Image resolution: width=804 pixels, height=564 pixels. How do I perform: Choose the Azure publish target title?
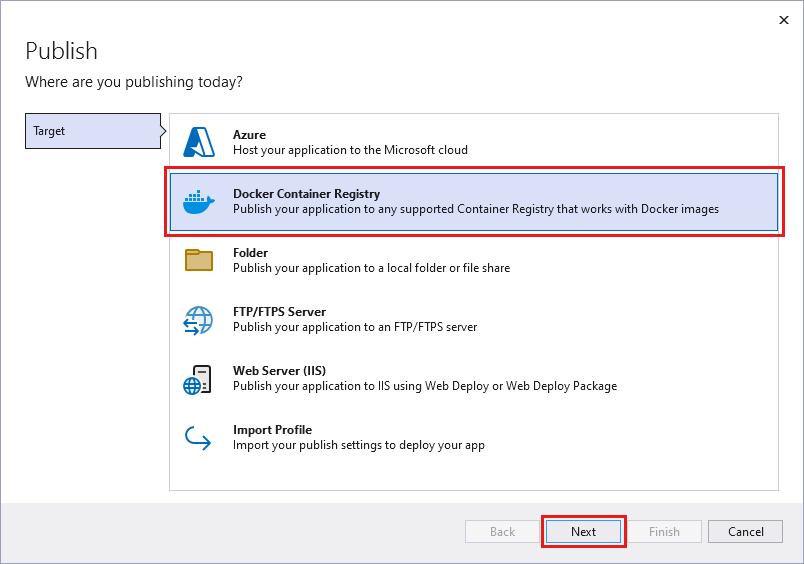coord(249,135)
